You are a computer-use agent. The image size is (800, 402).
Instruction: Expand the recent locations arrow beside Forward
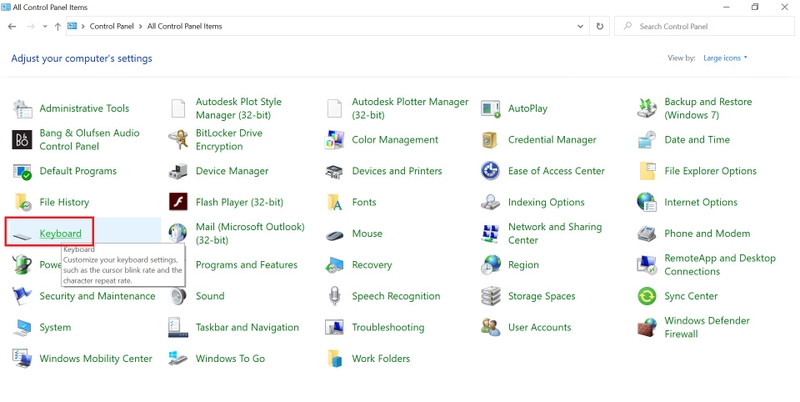coord(45,27)
